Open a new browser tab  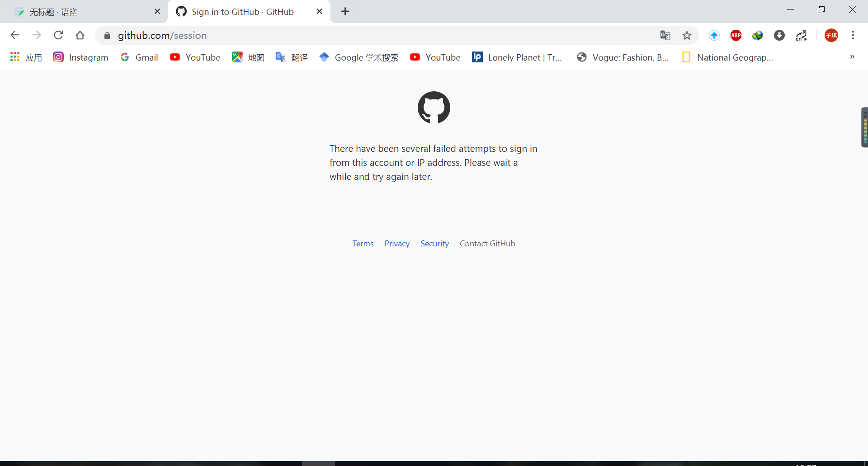345,12
